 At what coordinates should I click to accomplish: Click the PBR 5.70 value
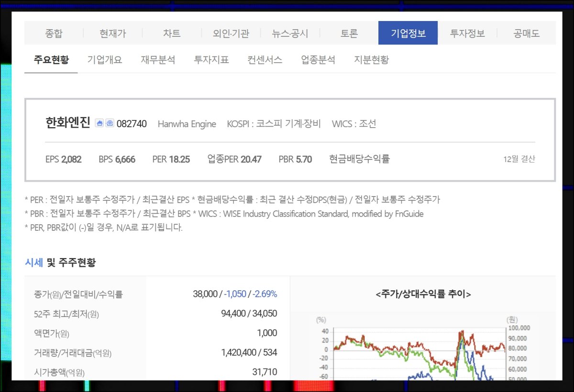[295, 159]
